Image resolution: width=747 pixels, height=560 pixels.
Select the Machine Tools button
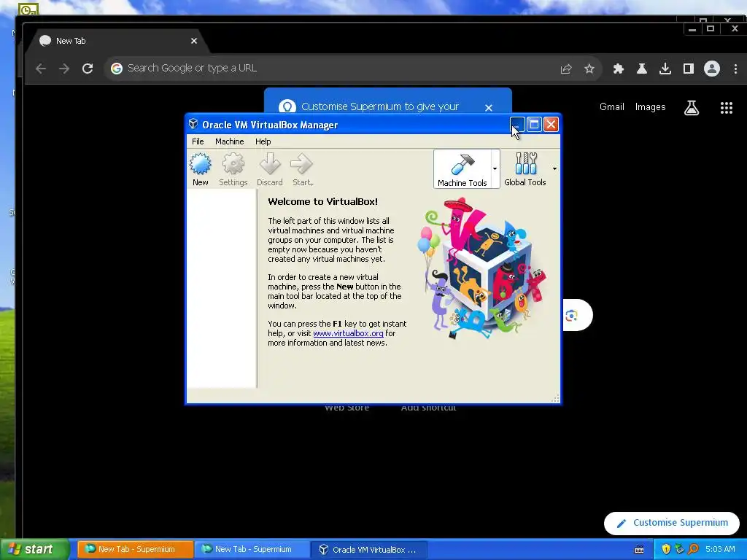[462, 169]
